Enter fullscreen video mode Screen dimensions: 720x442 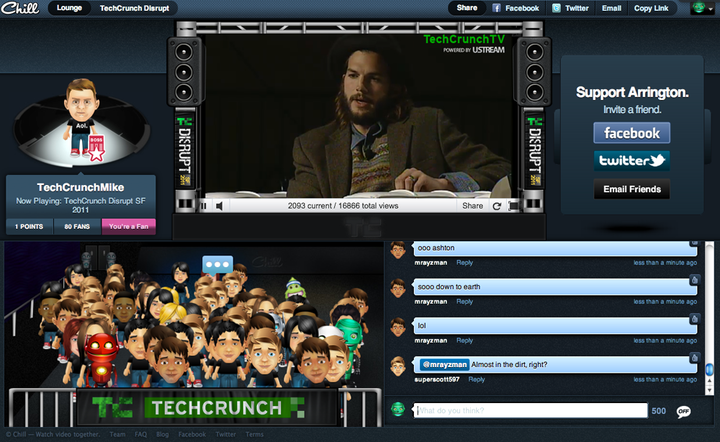(513, 206)
